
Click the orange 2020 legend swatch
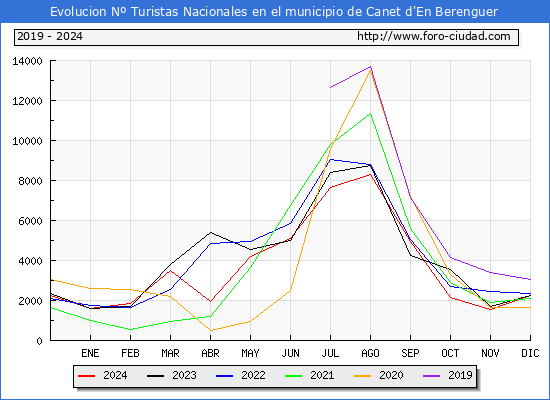pos(363,376)
